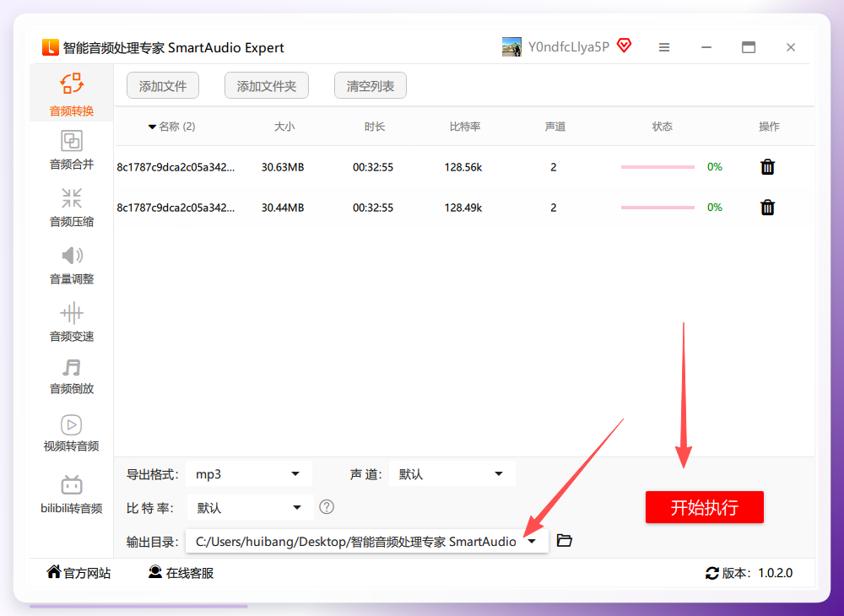Open the bilibili转音频 TV icon
This screenshot has width=844, height=616.
tap(72, 484)
